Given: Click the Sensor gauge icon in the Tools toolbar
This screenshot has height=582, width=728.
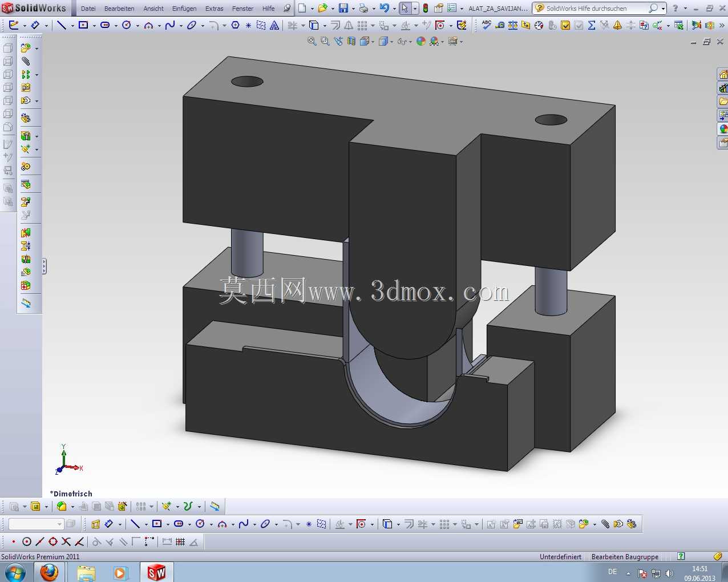Looking at the screenshot, I should (x=539, y=25).
